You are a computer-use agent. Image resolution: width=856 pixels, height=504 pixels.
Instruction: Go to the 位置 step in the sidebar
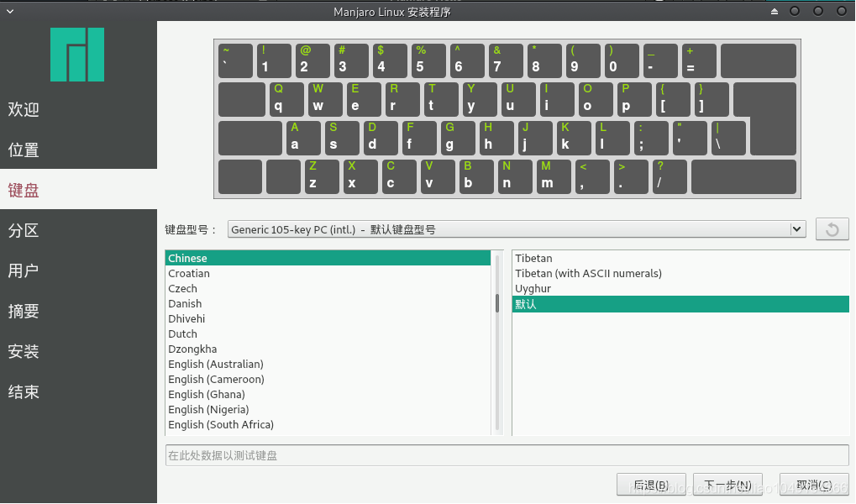click(x=78, y=150)
